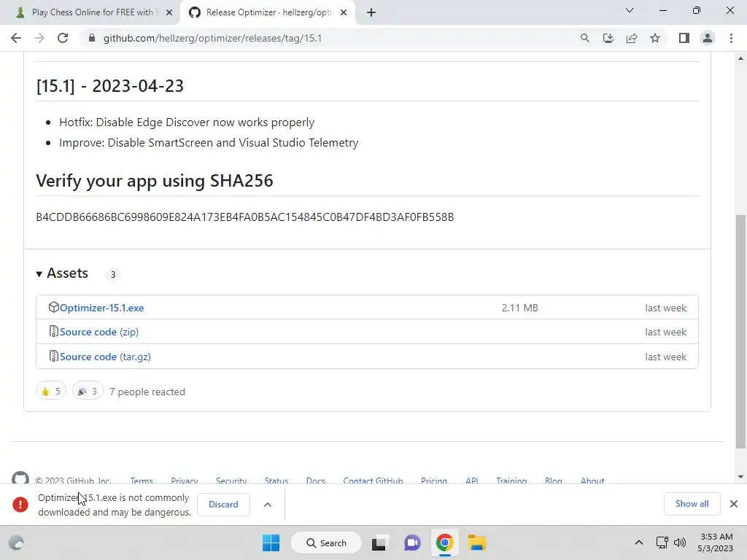The width and height of the screenshot is (747, 560).
Task: Open the Pricing footer link
Action: (434, 481)
